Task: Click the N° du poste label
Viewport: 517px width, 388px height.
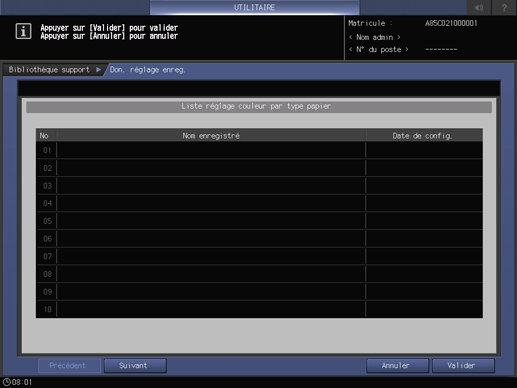Action: 379,50
